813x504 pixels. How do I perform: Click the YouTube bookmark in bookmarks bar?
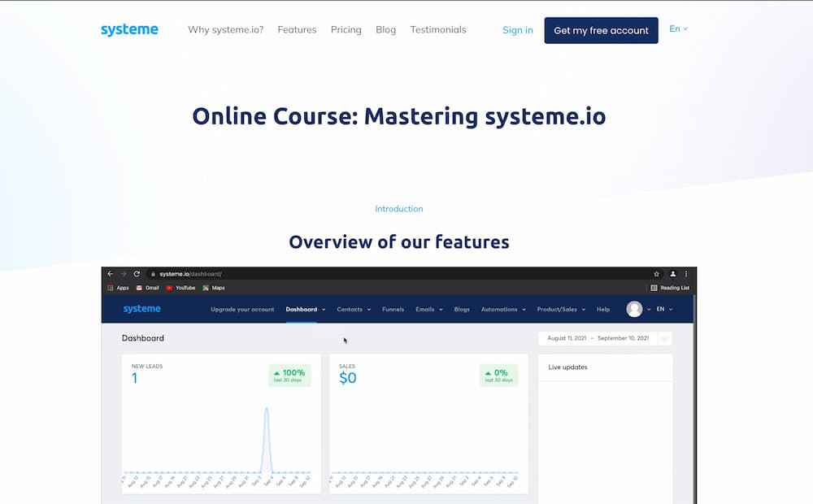[170, 288]
